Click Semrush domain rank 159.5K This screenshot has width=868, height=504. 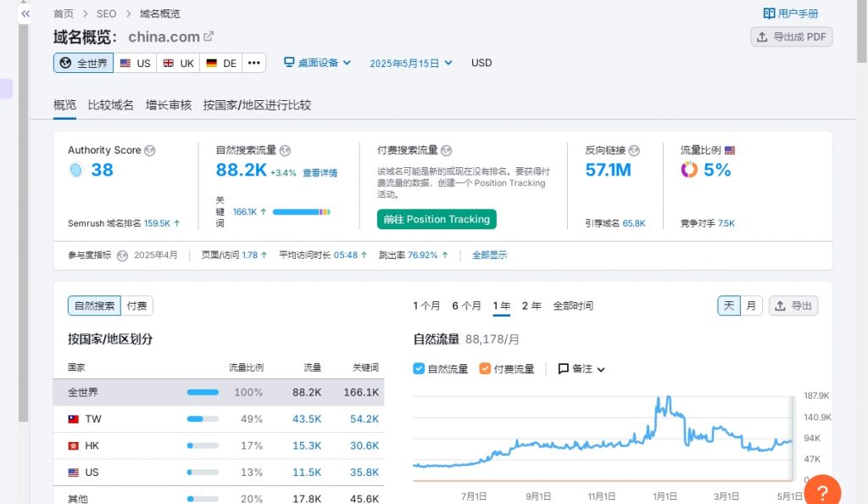click(x=157, y=223)
